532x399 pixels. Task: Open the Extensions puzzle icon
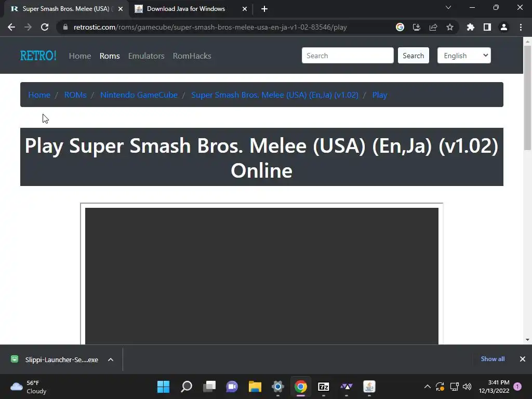pyautogui.click(x=471, y=27)
